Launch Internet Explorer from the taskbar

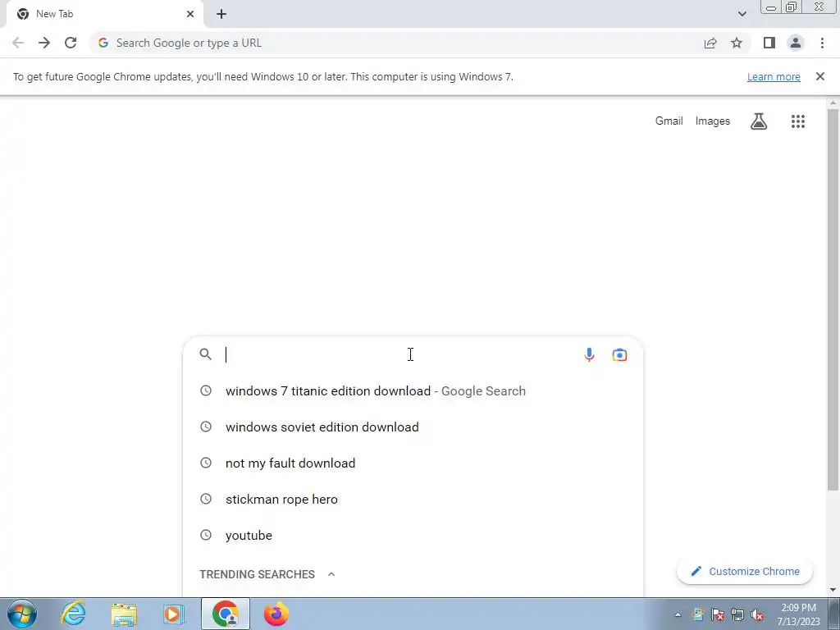pyautogui.click(x=73, y=614)
